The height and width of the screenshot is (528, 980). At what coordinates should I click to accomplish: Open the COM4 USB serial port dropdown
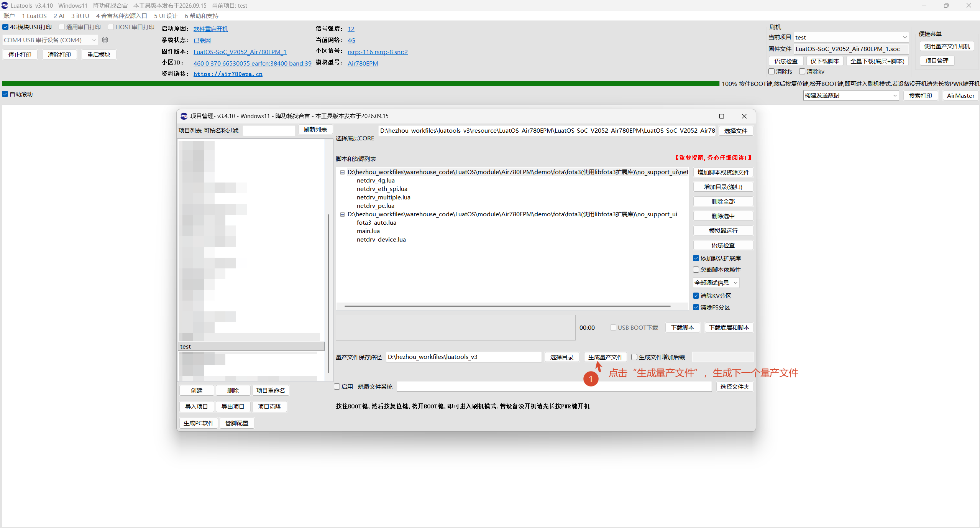click(x=50, y=40)
